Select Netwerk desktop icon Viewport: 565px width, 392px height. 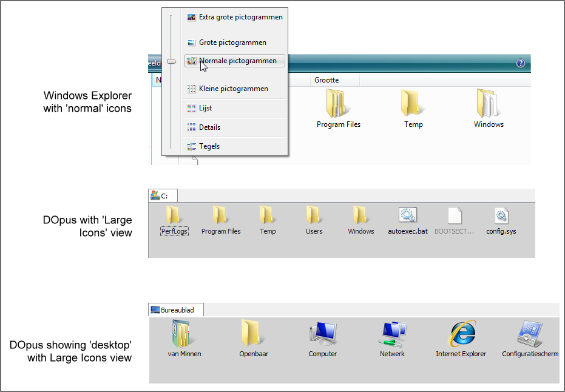(x=393, y=334)
